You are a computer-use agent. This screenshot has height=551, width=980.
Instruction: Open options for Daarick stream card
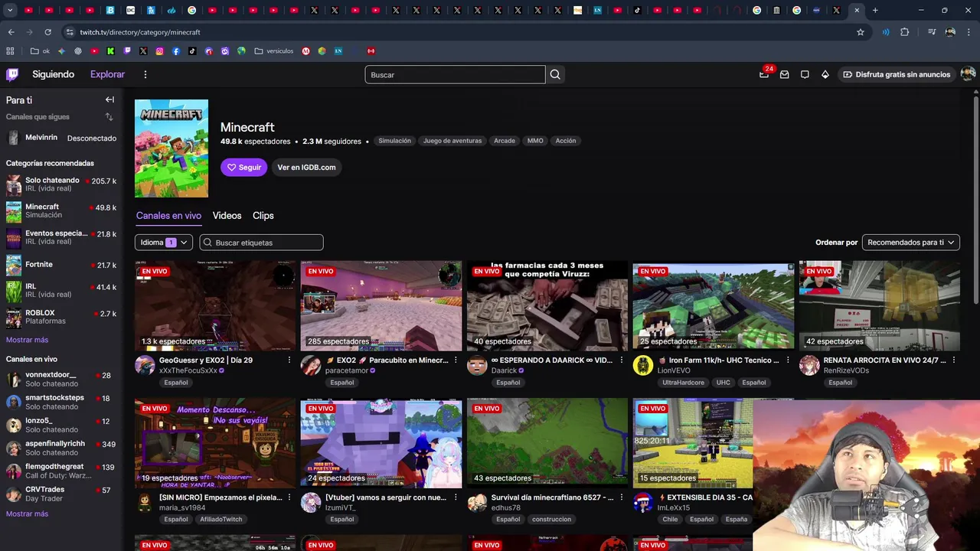pos(622,360)
